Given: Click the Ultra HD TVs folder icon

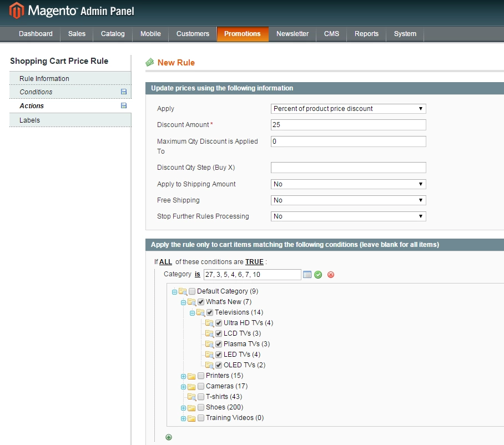Looking at the screenshot, I should pos(210,323).
